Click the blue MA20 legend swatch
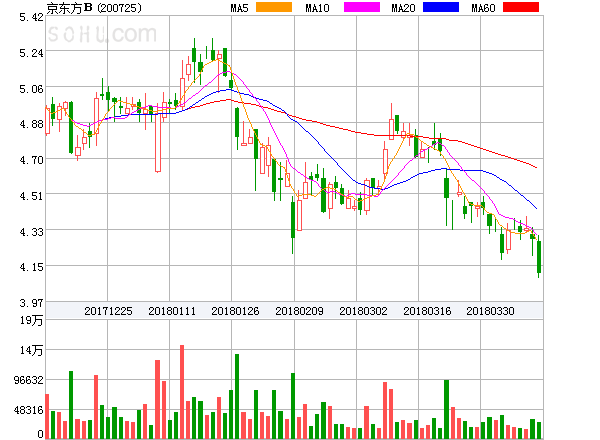The width and height of the screenshot is (600, 440). tap(441, 7)
